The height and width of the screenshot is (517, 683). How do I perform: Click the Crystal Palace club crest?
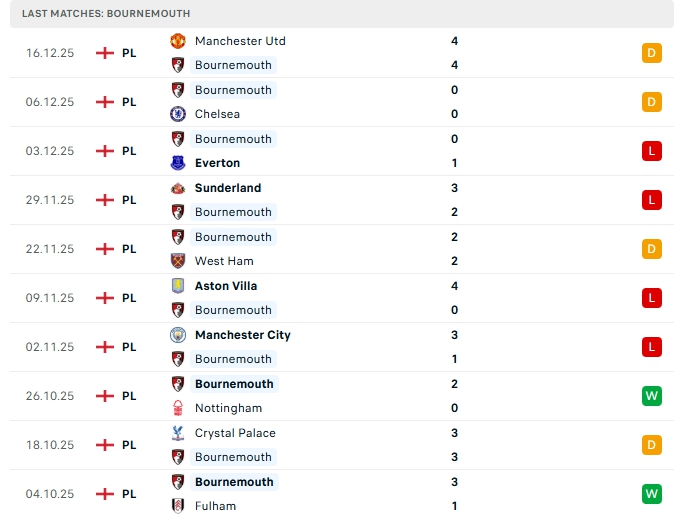point(178,433)
